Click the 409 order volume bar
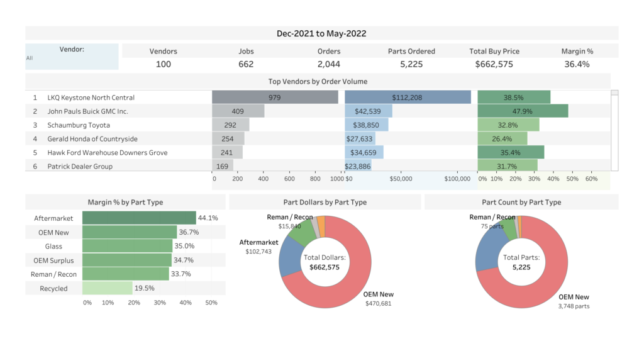Image resolution: width=644 pixels, height=341 pixels. pyautogui.click(x=238, y=111)
